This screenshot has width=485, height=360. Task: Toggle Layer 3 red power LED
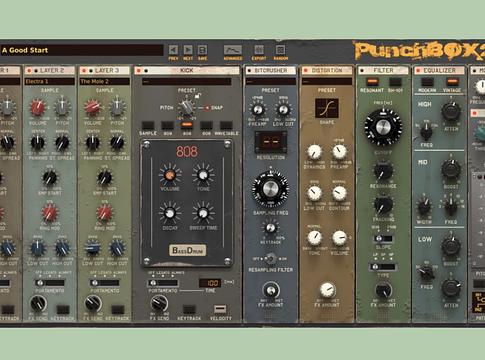coord(84,71)
